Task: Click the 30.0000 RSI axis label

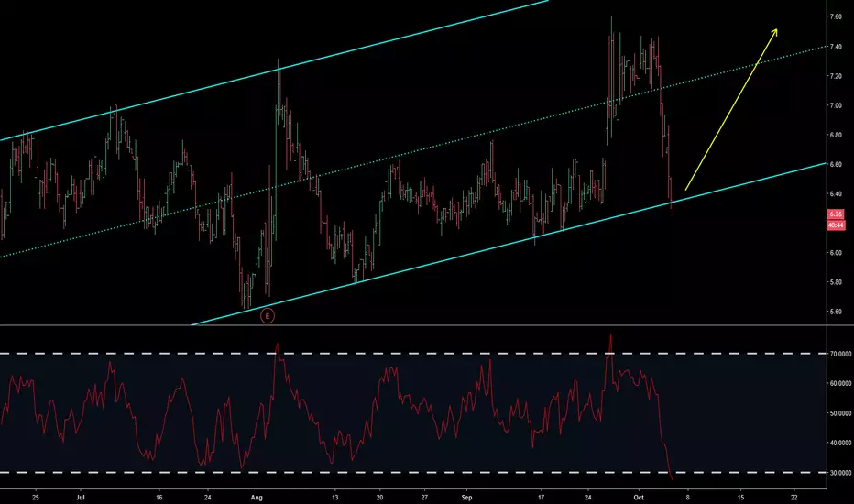Action: coord(840,473)
